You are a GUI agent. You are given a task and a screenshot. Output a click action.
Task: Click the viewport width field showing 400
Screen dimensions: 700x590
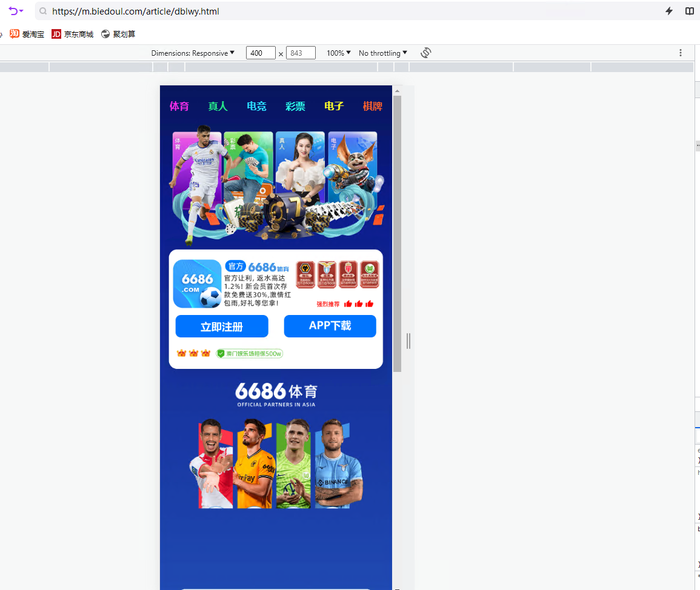pyautogui.click(x=260, y=53)
